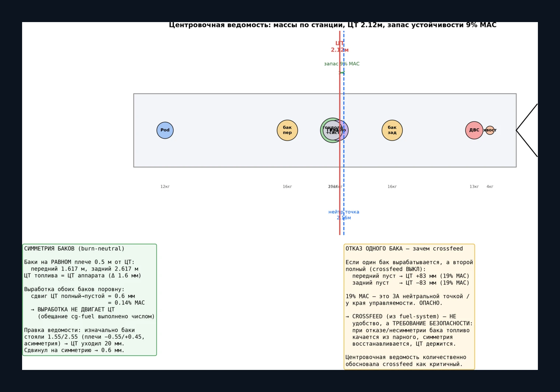560x392 pixels.
Task: Click line 'передний пуст → ЦТ +83 мм (19% MAC)'
Action: [x=411, y=276]
